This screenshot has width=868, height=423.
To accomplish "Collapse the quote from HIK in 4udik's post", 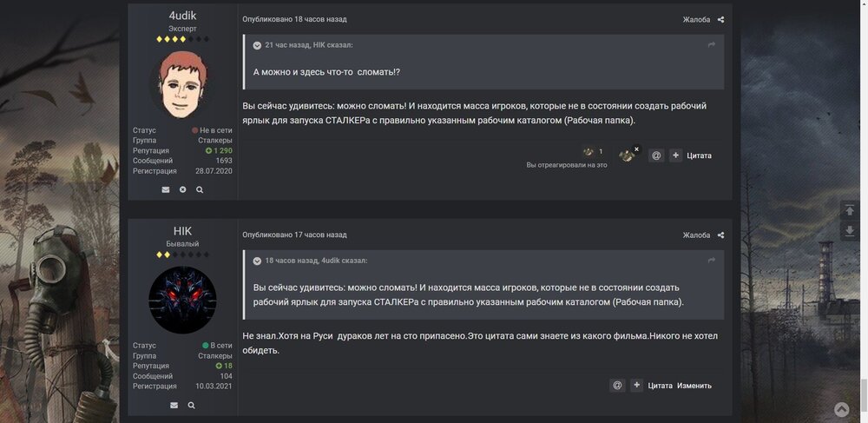I will 257,45.
